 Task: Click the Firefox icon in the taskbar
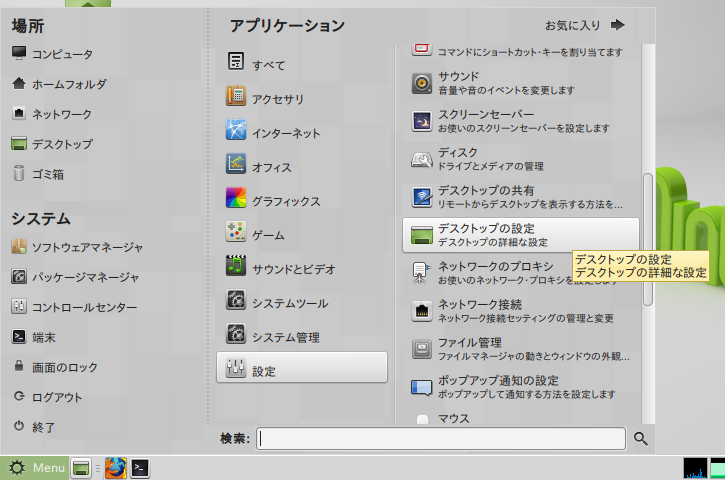(116, 467)
